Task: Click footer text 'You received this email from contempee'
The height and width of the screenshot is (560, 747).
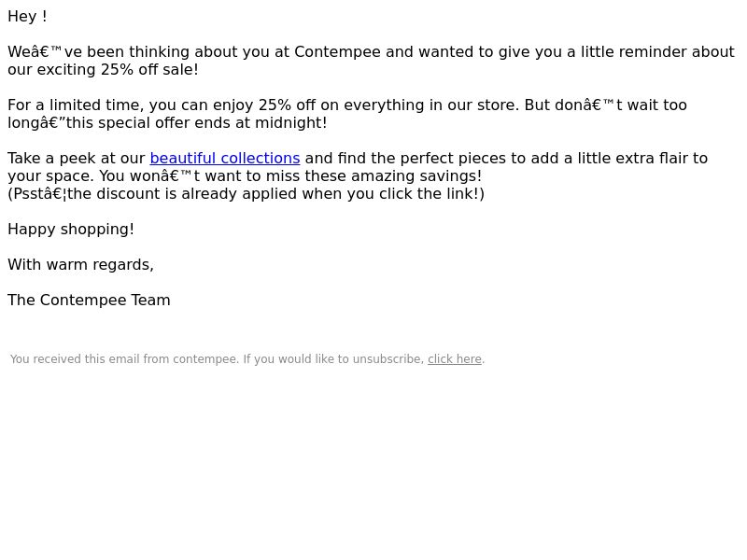Action: pos(124,359)
